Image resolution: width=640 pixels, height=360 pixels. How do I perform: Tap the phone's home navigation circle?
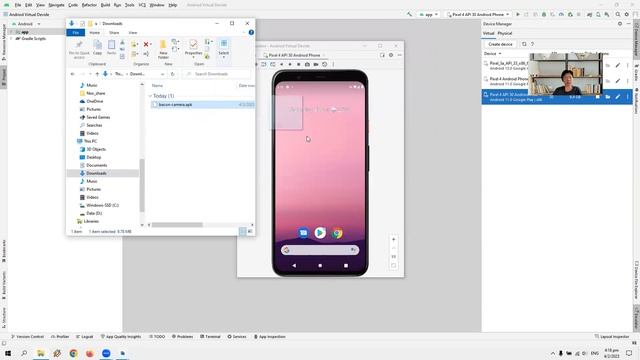click(320, 265)
